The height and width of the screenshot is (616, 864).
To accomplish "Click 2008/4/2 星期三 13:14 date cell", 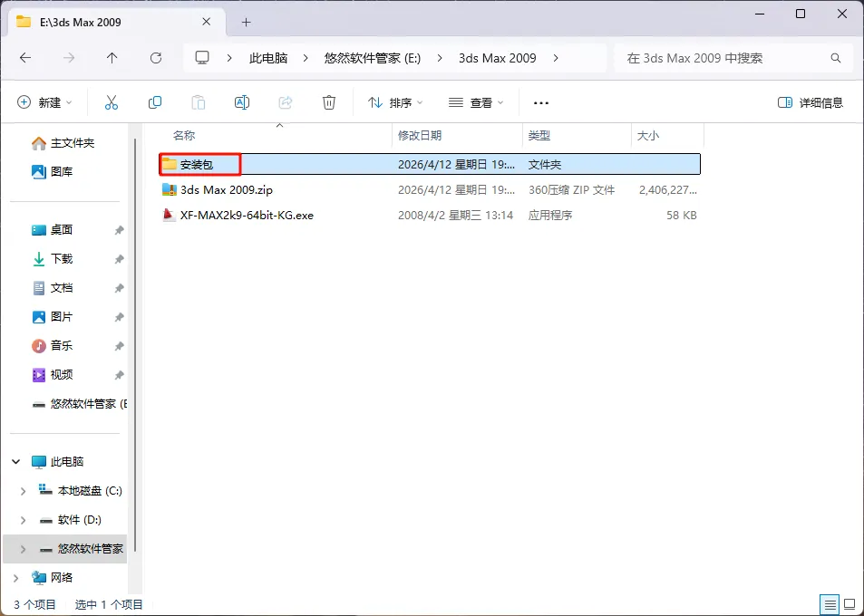I will coord(455,216).
